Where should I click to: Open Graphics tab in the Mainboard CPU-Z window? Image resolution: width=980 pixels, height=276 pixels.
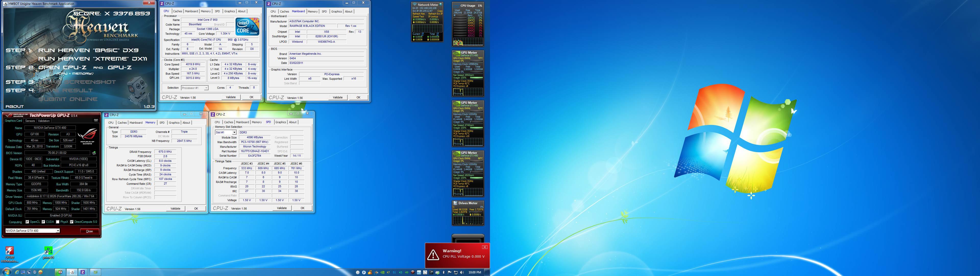pos(336,11)
